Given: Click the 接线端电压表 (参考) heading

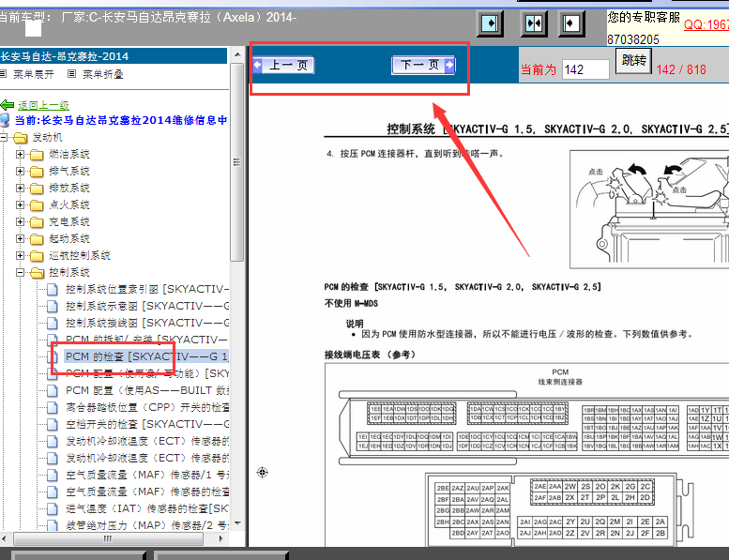Looking at the screenshot, I should (x=371, y=355).
